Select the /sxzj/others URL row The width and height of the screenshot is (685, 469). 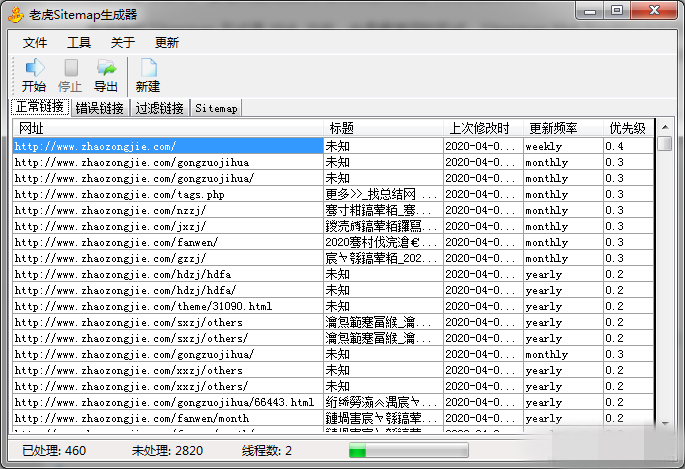click(333, 322)
